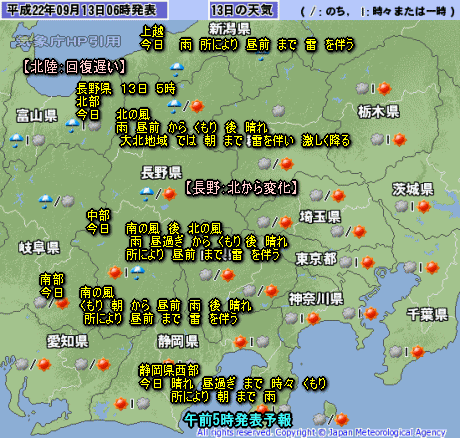The height and width of the screenshot is (438, 460).
Task: Click the 【長野:北から変化】 annotation text
Action: point(241,188)
